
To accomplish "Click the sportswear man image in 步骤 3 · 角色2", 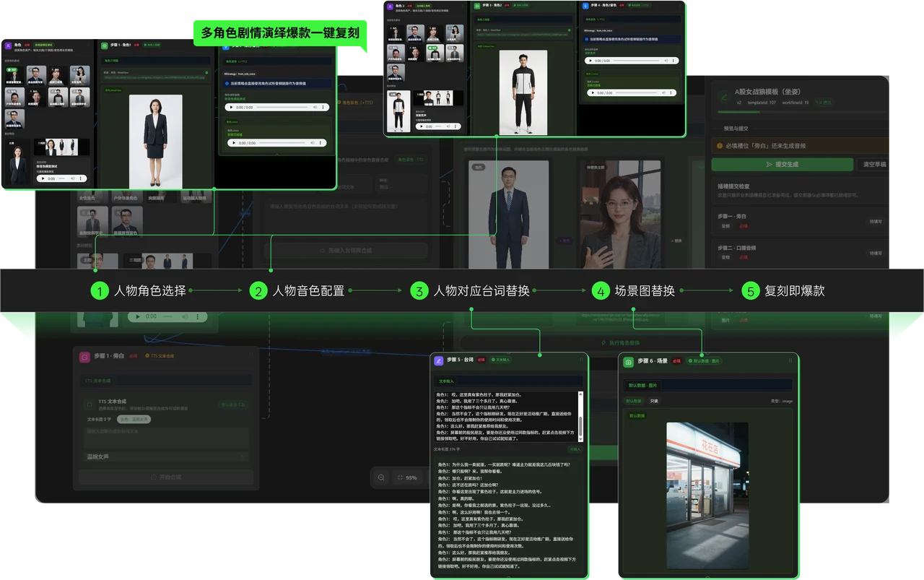I will (524, 92).
